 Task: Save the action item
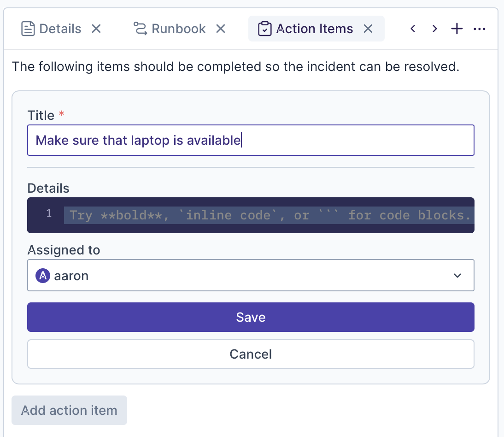click(251, 317)
